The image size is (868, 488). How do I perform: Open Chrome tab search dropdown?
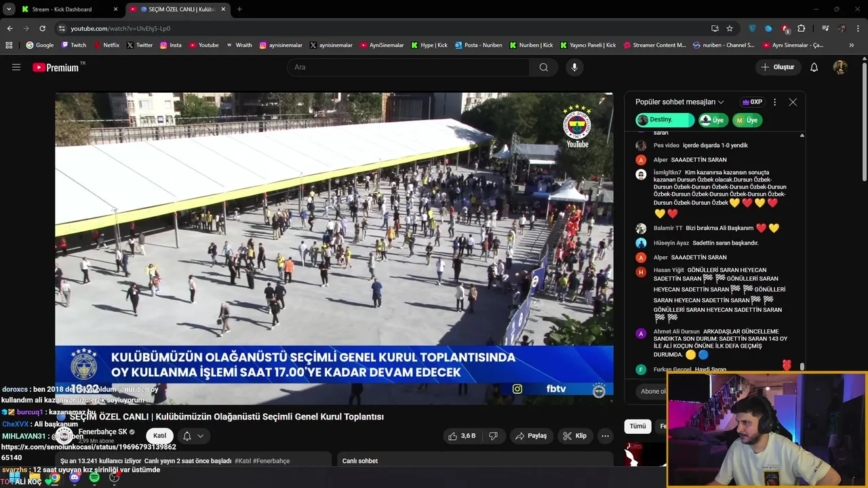tap(9, 9)
